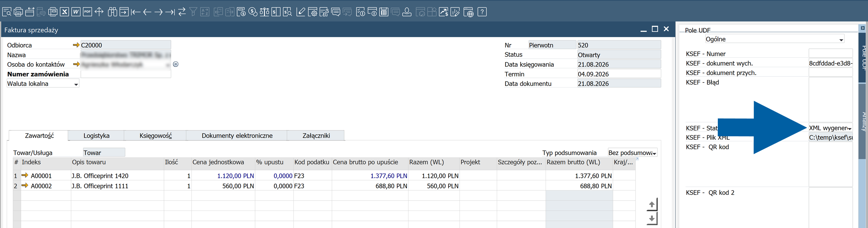This screenshot has height=228, width=868.
Task: Export to Microsoft Excel icon
Action: coord(64,12)
